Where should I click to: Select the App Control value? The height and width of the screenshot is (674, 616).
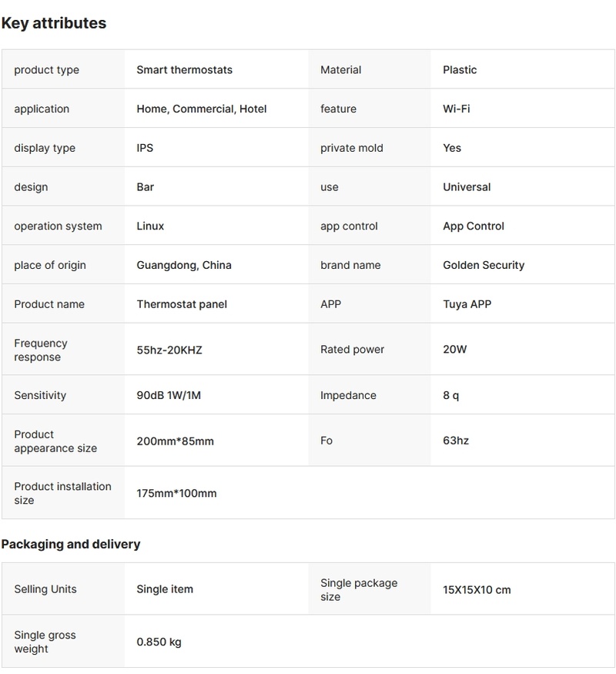[474, 226]
